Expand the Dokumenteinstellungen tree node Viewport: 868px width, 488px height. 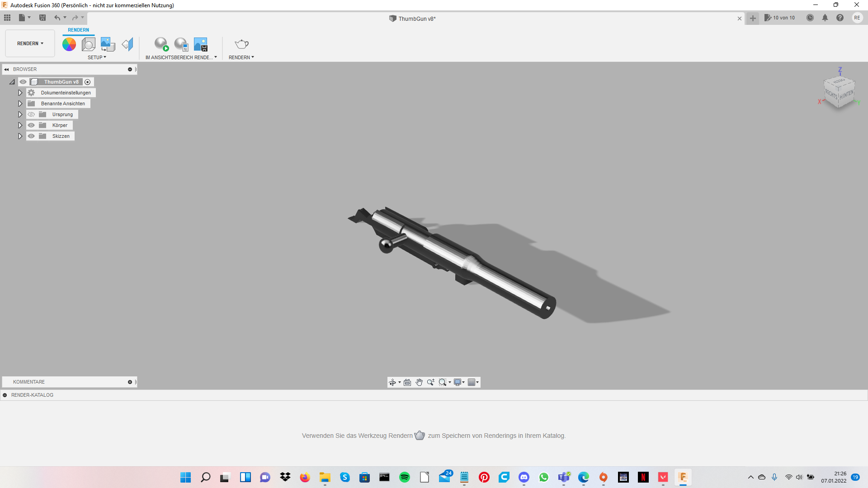20,93
